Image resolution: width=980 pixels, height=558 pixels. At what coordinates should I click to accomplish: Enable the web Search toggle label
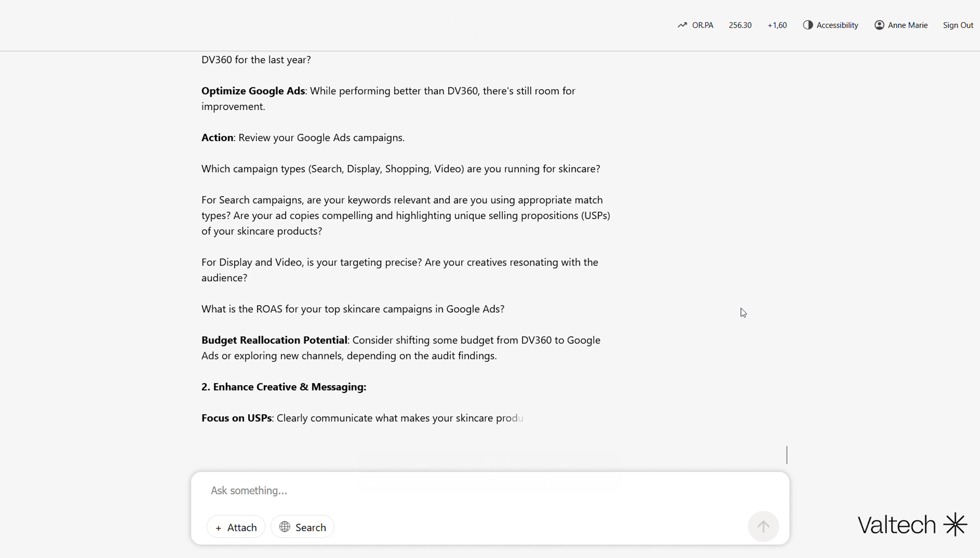tap(310, 527)
